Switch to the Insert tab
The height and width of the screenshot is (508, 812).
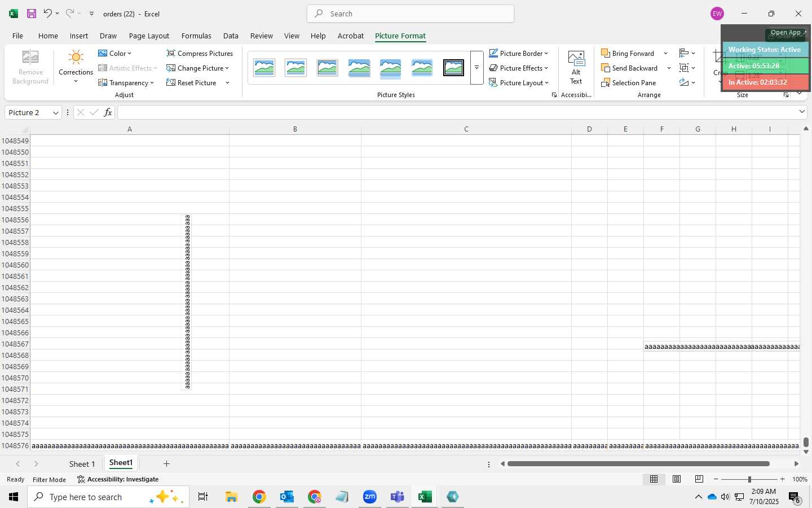point(79,36)
